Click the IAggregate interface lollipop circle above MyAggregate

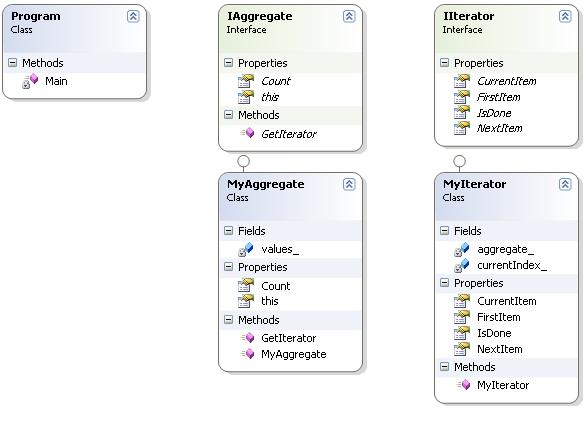click(x=243, y=161)
